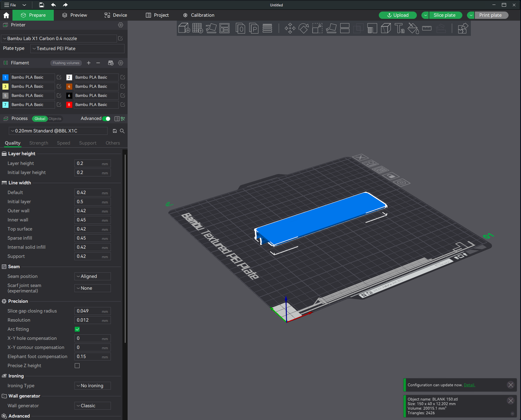The image size is (521, 420).
Task: Open the 0.20mm Standard process preset dropdown
Action: tap(58, 131)
